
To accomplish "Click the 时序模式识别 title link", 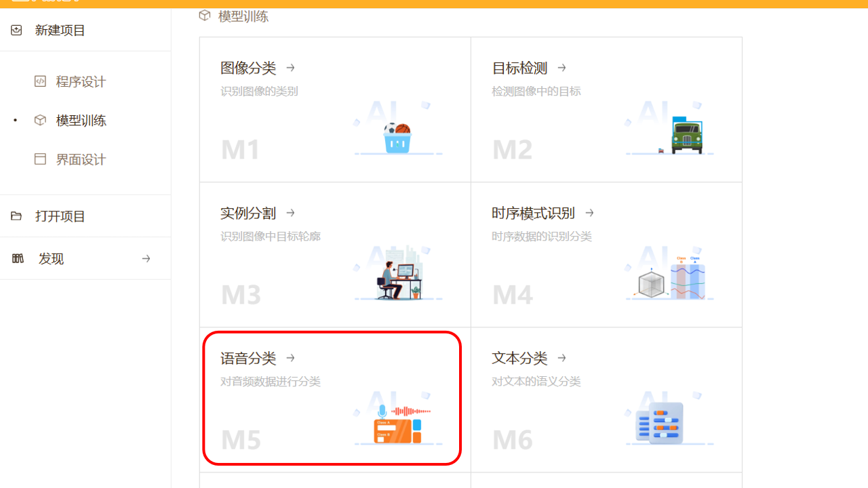I will (534, 213).
